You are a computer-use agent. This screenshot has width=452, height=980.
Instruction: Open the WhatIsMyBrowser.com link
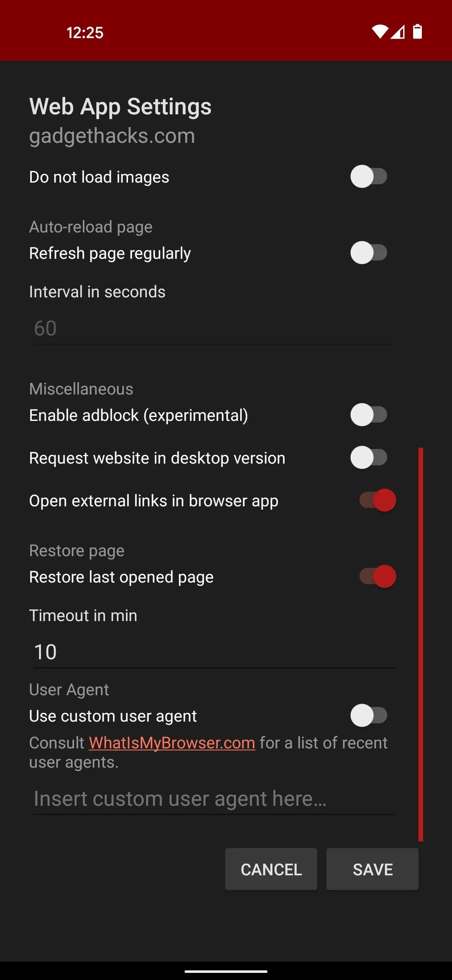pyautogui.click(x=172, y=743)
